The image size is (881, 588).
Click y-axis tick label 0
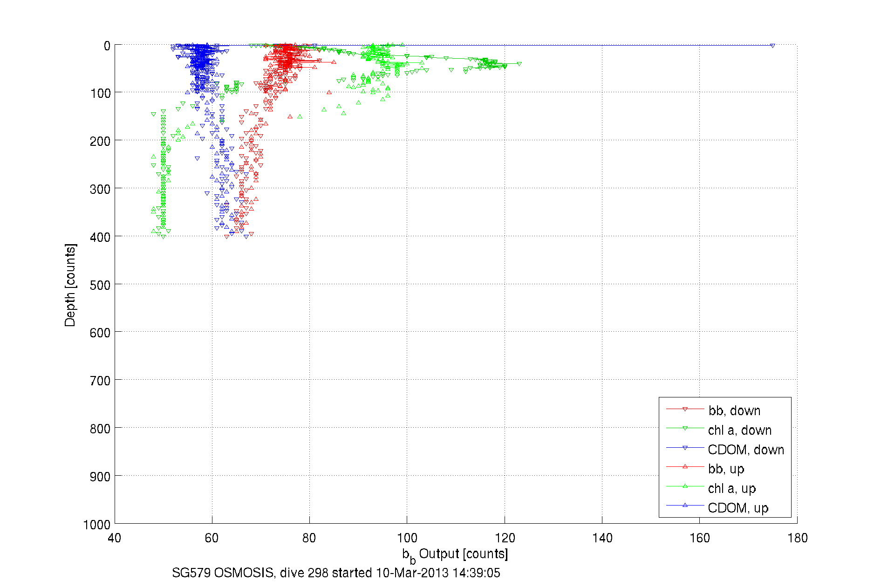click(107, 46)
